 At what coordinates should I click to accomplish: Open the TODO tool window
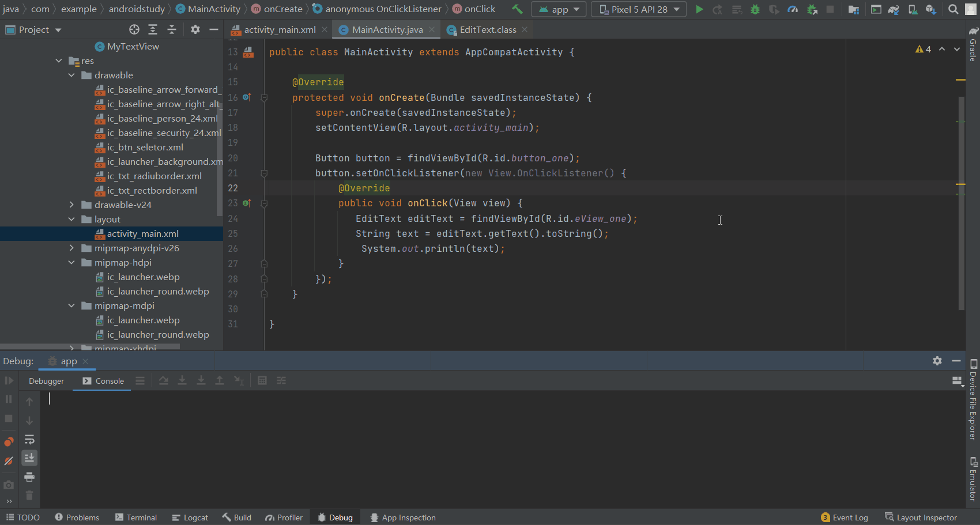[x=22, y=518]
